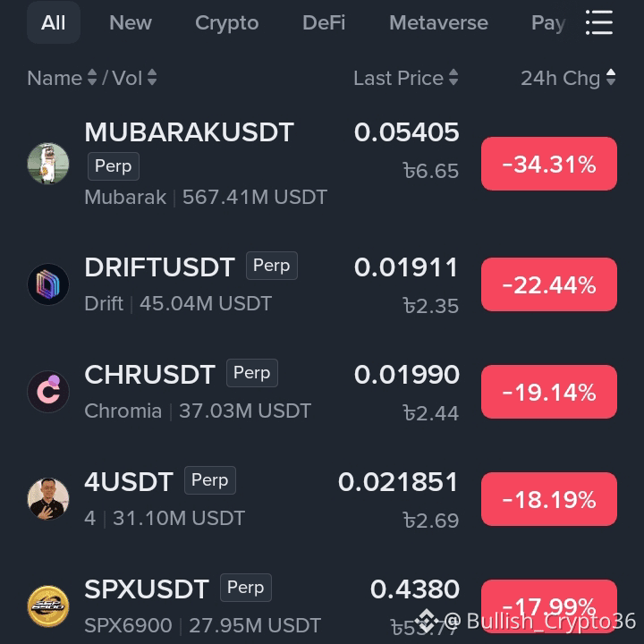The width and height of the screenshot is (644, 644).
Task: Tap the 4USDT coin avatar icon
Action: (48, 498)
